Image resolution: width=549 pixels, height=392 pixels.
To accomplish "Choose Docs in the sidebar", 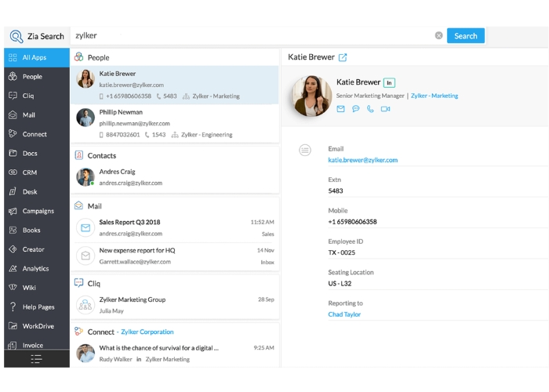I will pyautogui.click(x=37, y=154).
